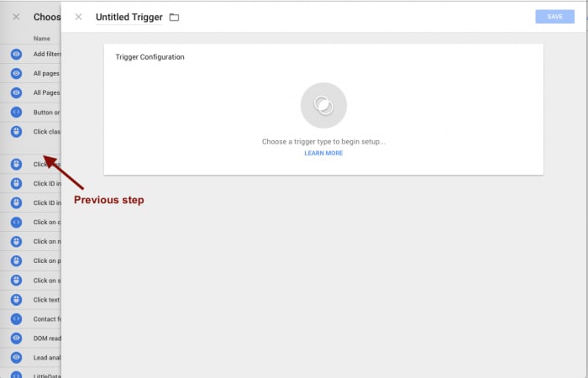This screenshot has height=378, width=588.
Task: Click the mouse icon of 'Click on p' row
Action: 16,260
